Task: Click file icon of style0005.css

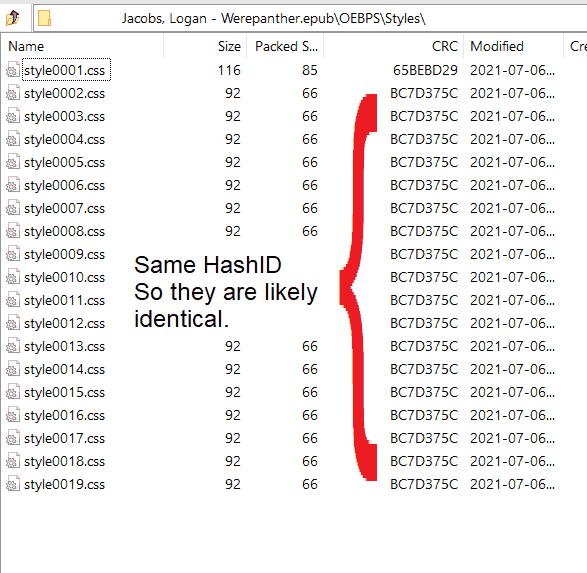Action: 13,162
